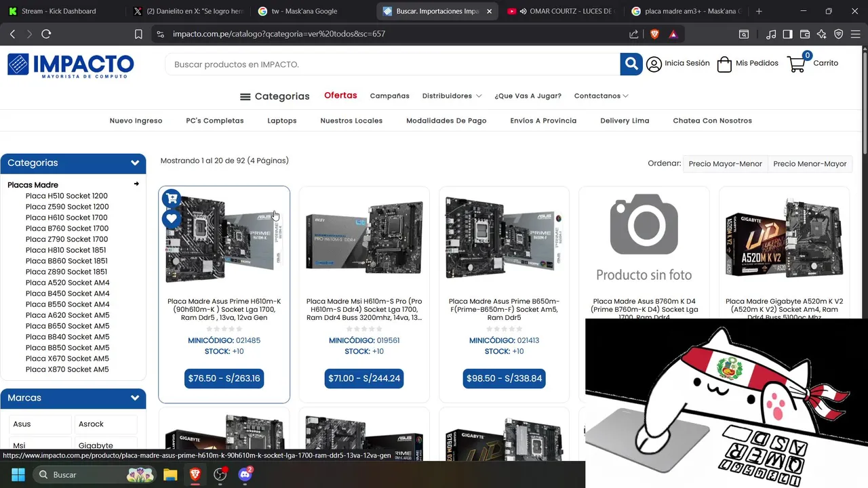Add Asus Prime H610m-K to favorites heart
Screen dimensions: 868x488
click(x=172, y=219)
